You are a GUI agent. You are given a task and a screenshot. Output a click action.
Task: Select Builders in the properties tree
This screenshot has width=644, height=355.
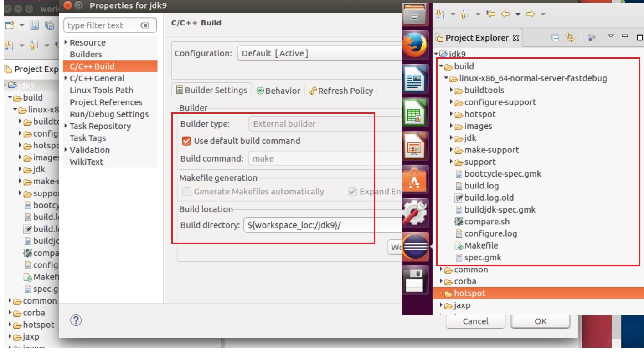86,54
